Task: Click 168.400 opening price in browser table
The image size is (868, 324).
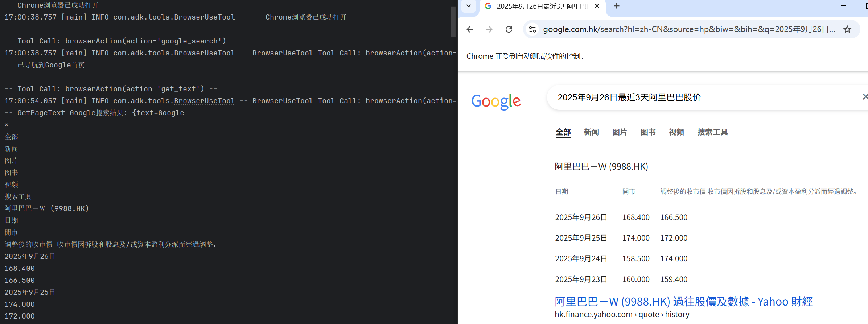Action: click(x=636, y=217)
